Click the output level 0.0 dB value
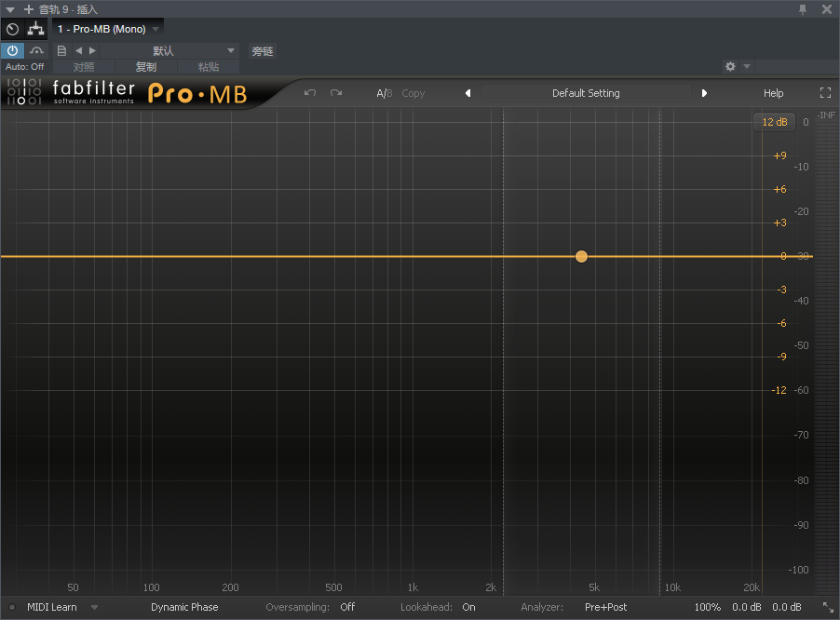 click(x=786, y=607)
